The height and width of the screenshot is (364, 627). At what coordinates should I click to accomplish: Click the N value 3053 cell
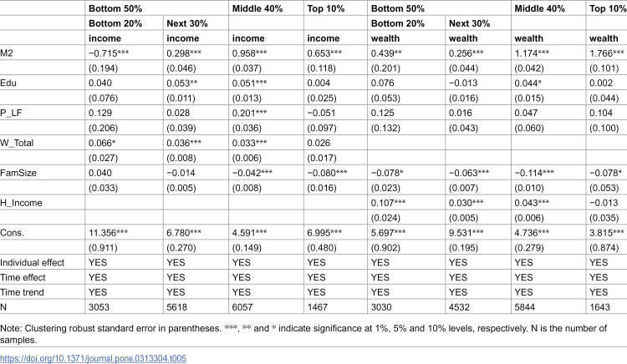99,307
